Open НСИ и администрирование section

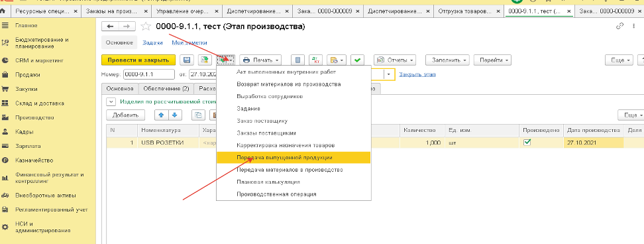pyautogui.click(x=42, y=227)
